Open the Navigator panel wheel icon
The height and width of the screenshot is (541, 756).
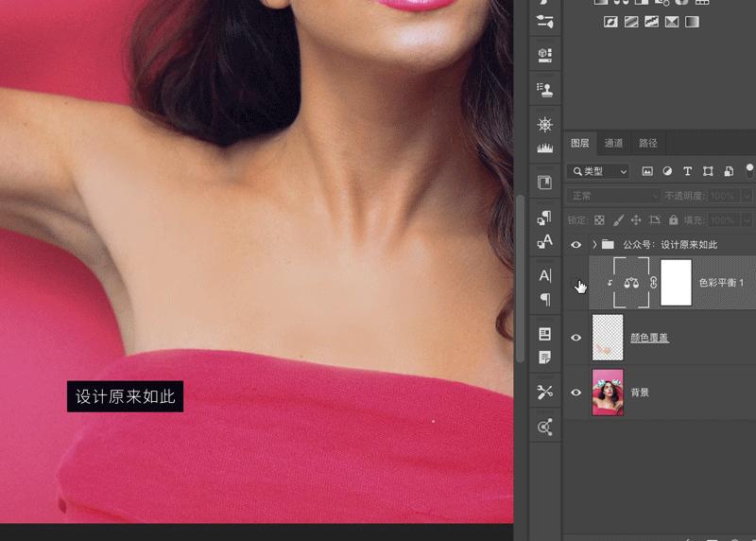(544, 125)
